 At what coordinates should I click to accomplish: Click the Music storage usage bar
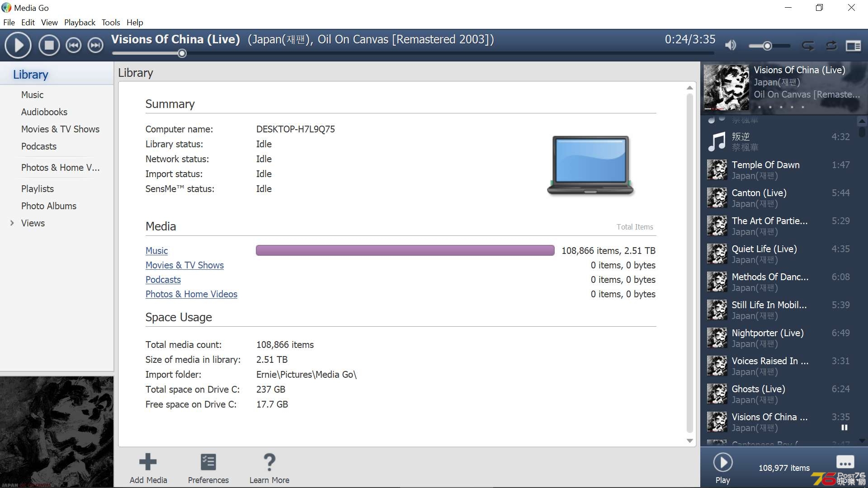(405, 250)
